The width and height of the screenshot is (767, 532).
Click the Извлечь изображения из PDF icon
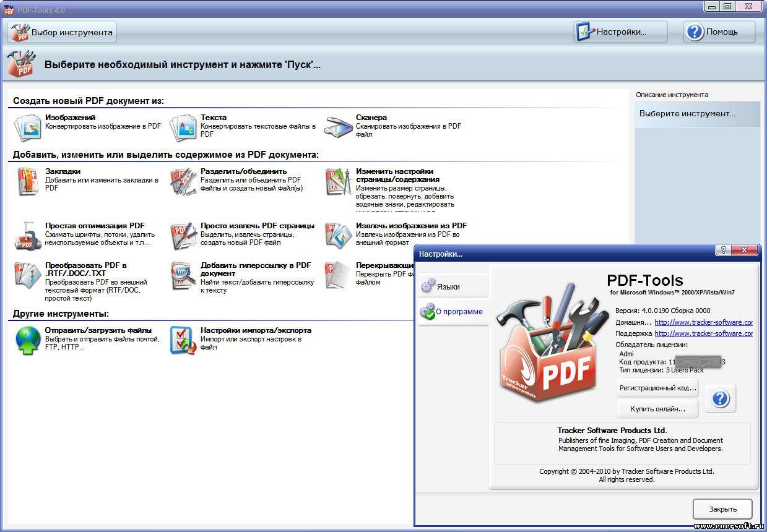pos(339,236)
